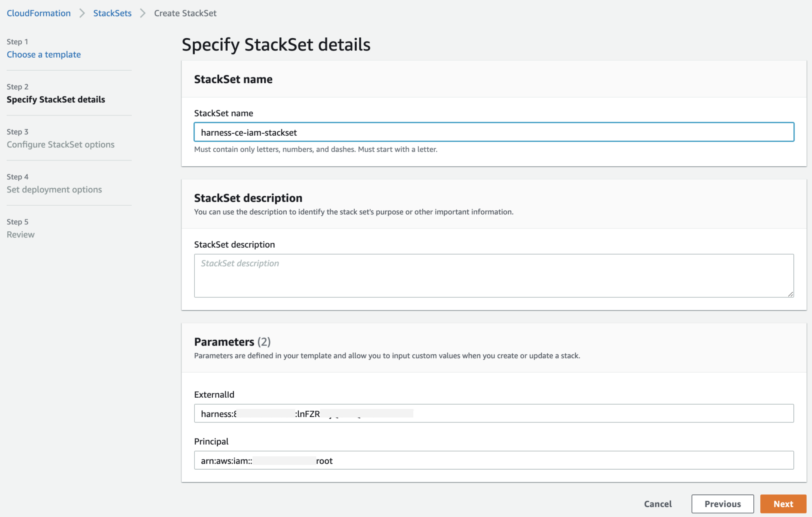Click the 'Parameters are defined in your template' description
This screenshot has height=517, width=812.
coord(387,356)
